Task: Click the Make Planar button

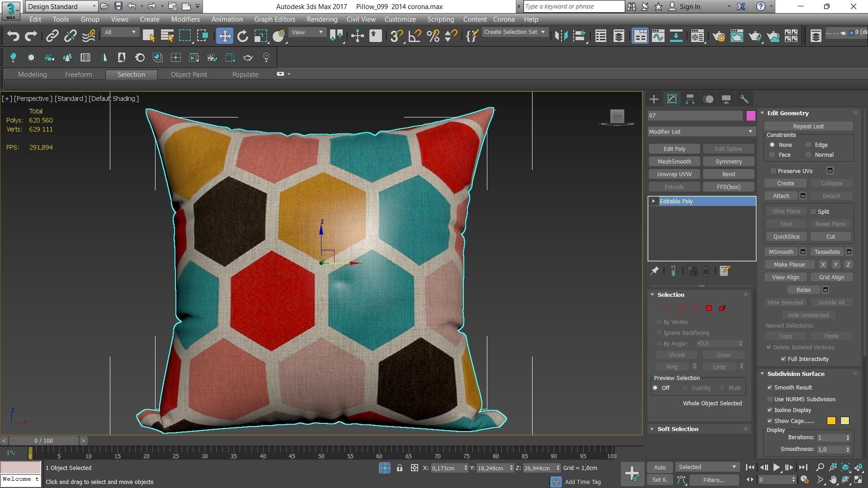Action: (789, 265)
